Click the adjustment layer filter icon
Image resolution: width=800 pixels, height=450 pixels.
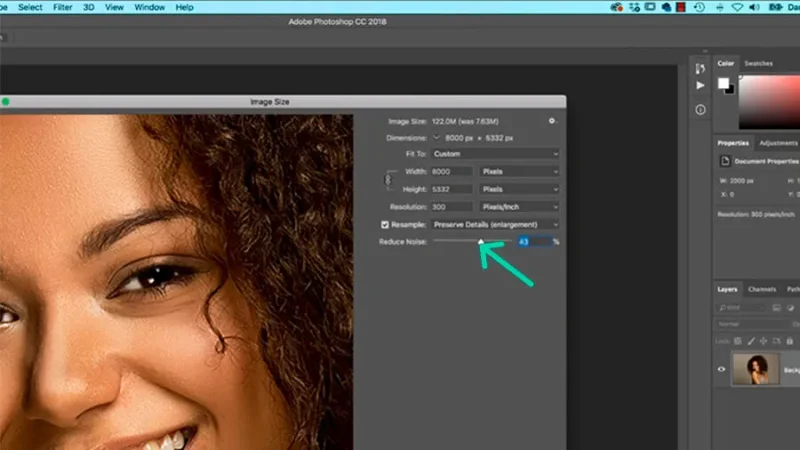click(790, 308)
